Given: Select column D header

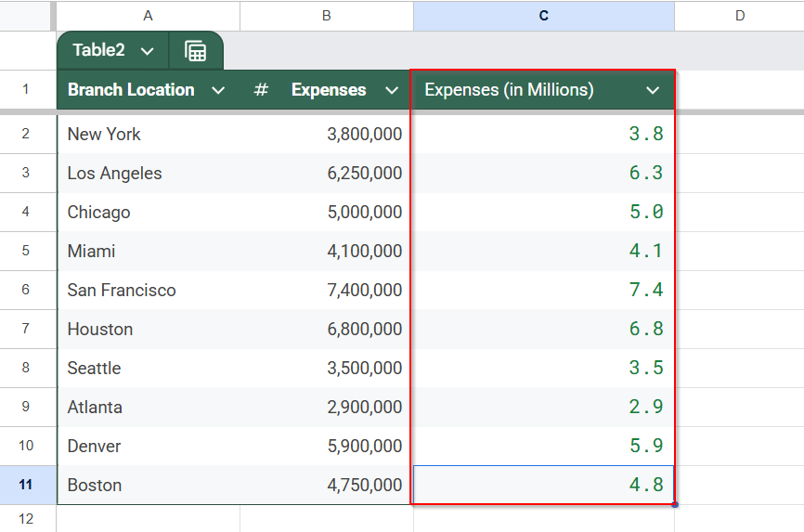Looking at the screenshot, I should pos(739,16).
